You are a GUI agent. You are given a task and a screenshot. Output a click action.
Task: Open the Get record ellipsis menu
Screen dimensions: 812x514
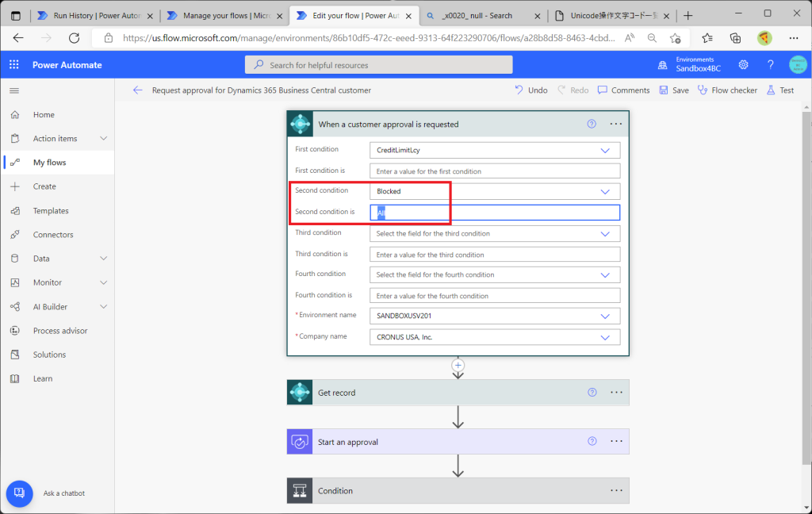pos(616,392)
